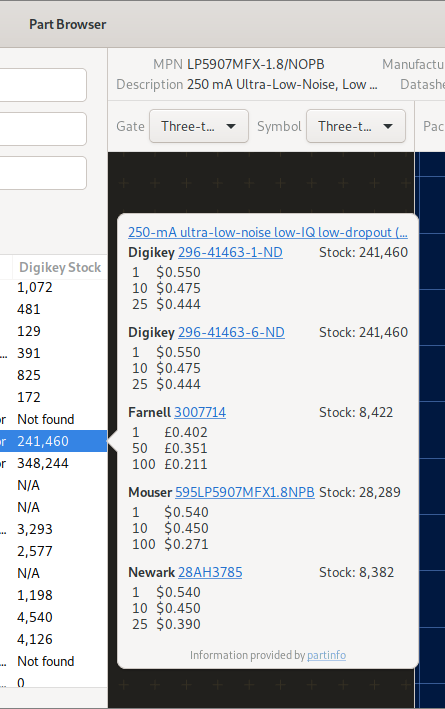Select the row with stock 3,293
Viewport: 445px width, 709px height.
53,529
